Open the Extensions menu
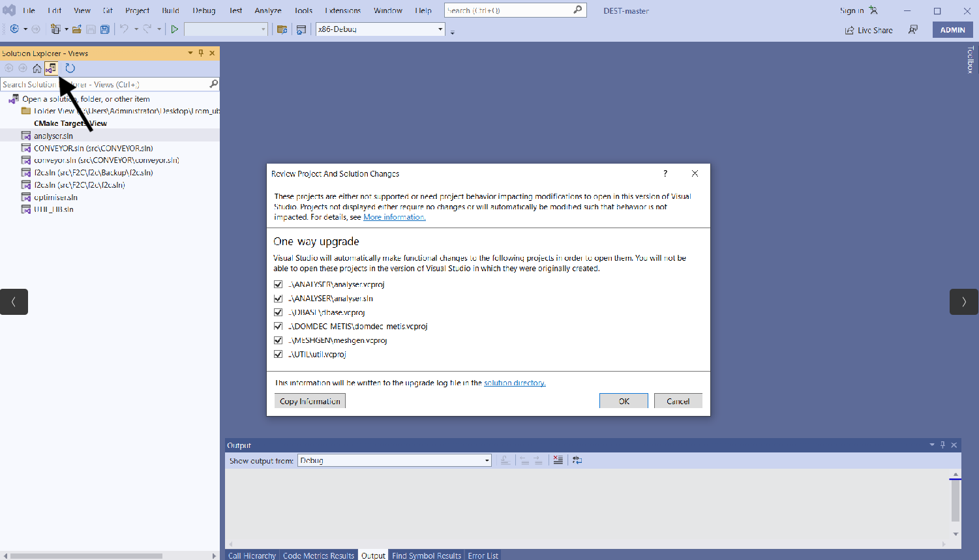 point(343,10)
